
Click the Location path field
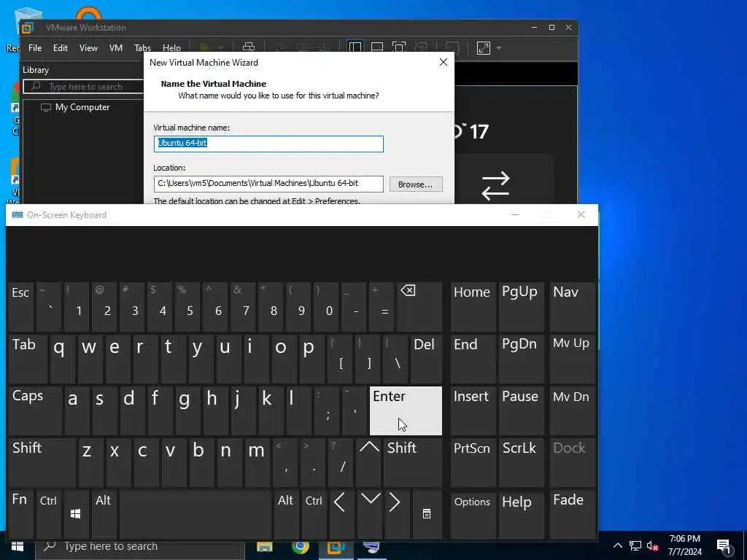(268, 184)
